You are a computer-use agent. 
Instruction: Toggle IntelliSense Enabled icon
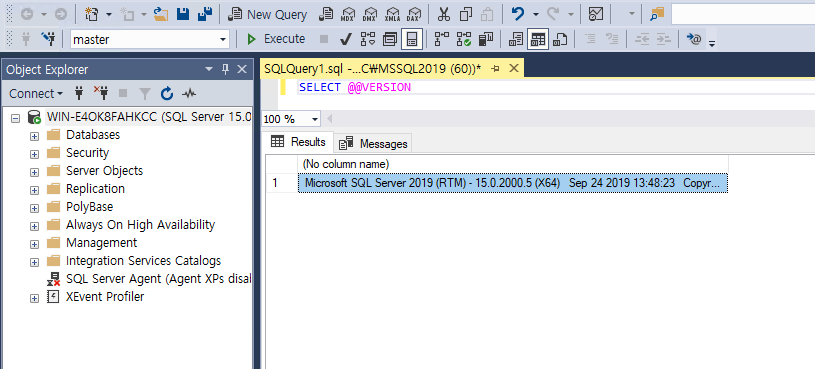pyautogui.click(x=412, y=39)
